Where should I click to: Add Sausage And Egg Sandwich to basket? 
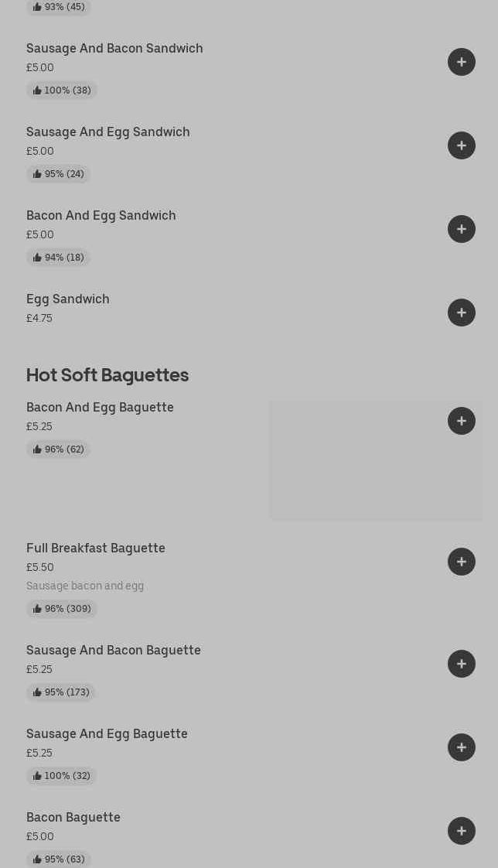pyautogui.click(x=462, y=145)
